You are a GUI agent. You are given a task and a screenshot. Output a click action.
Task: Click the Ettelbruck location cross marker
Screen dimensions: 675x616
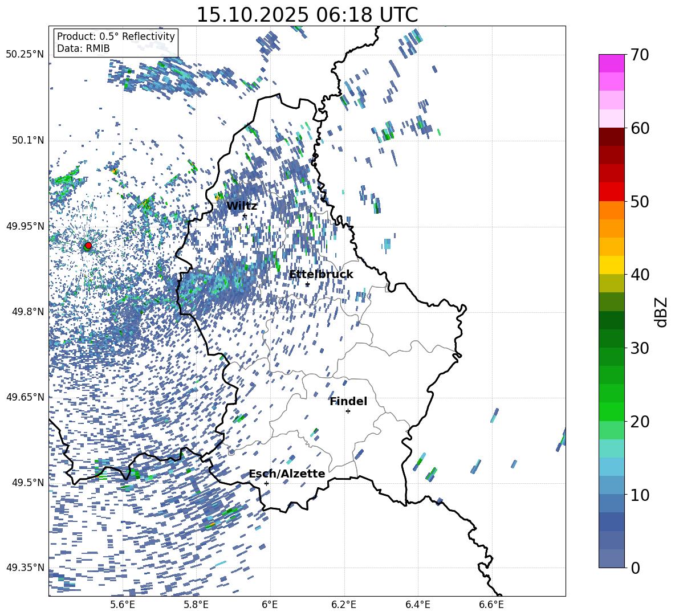(307, 284)
